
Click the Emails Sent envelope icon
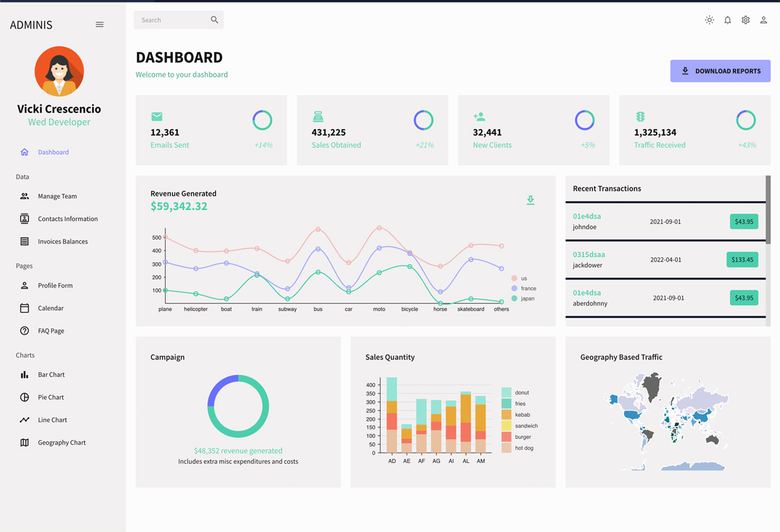click(157, 117)
